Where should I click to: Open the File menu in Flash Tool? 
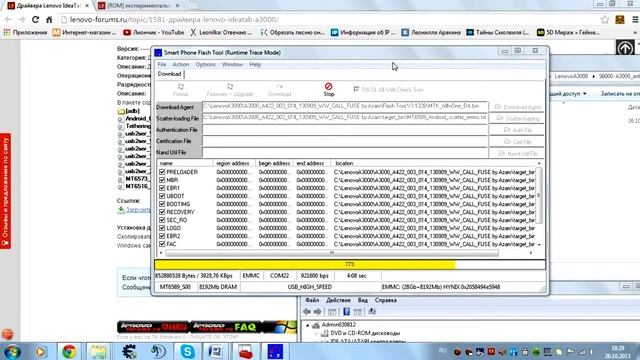162,64
